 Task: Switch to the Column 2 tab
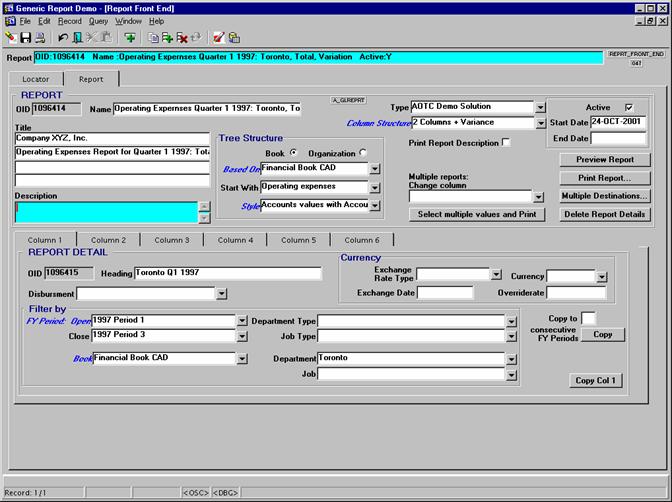[x=108, y=240]
